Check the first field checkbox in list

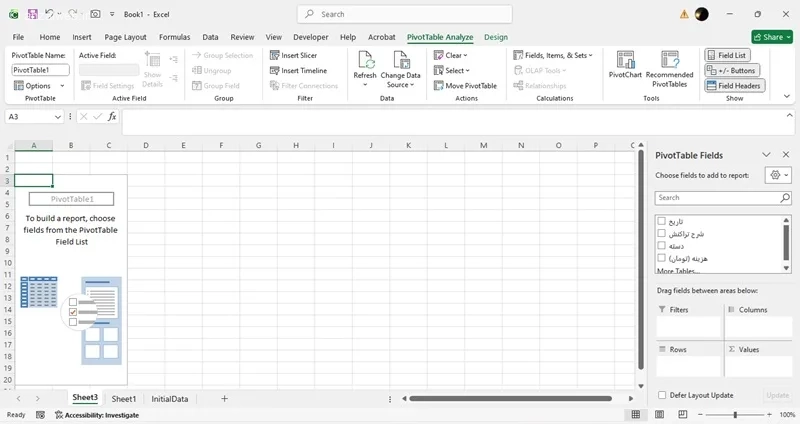[662, 221]
